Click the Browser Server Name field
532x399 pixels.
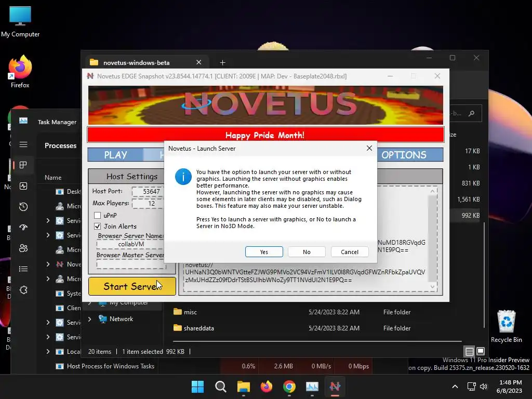130,244
